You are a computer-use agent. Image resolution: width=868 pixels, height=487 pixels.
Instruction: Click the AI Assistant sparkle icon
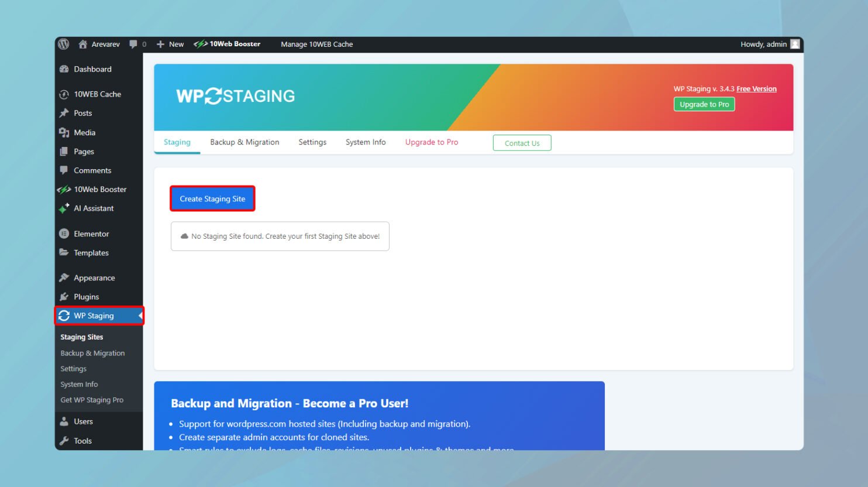click(64, 208)
